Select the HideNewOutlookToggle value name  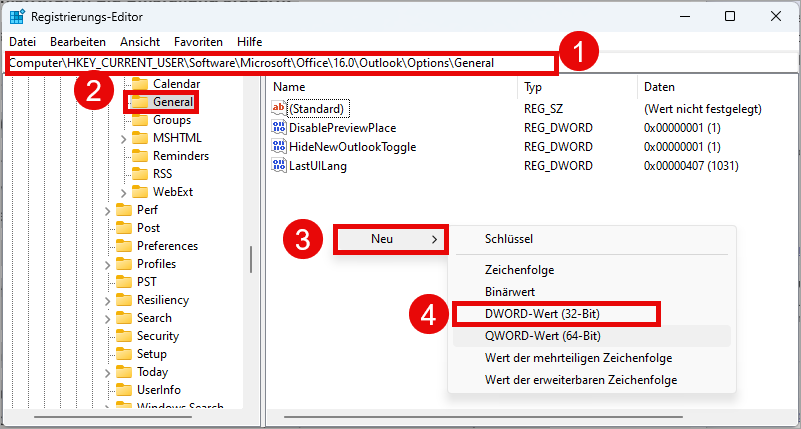tap(352, 147)
